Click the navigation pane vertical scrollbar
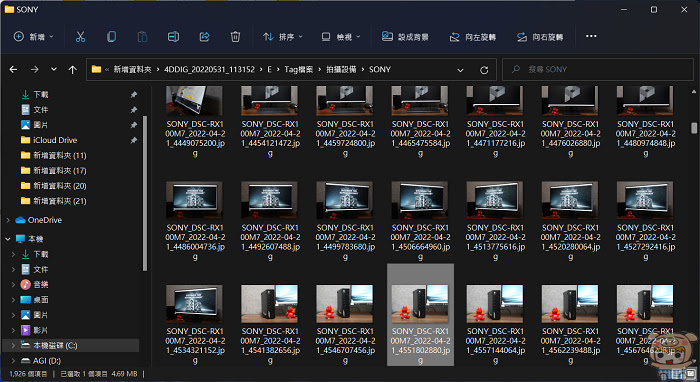Viewport: 700px width, 382px height. click(145, 193)
